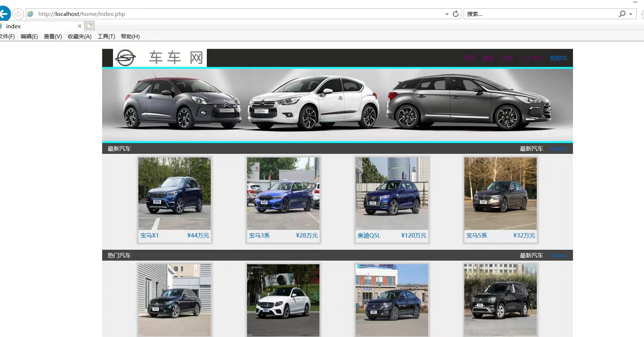The width and height of the screenshot is (644, 337).
Task: Open the 宝马3系 car photo
Action: [x=283, y=194]
